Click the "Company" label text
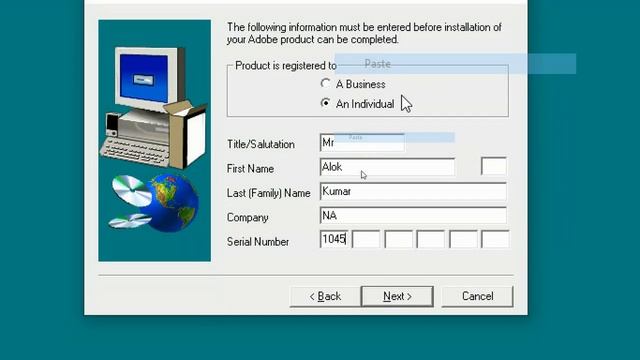The image size is (640, 360). click(247, 218)
